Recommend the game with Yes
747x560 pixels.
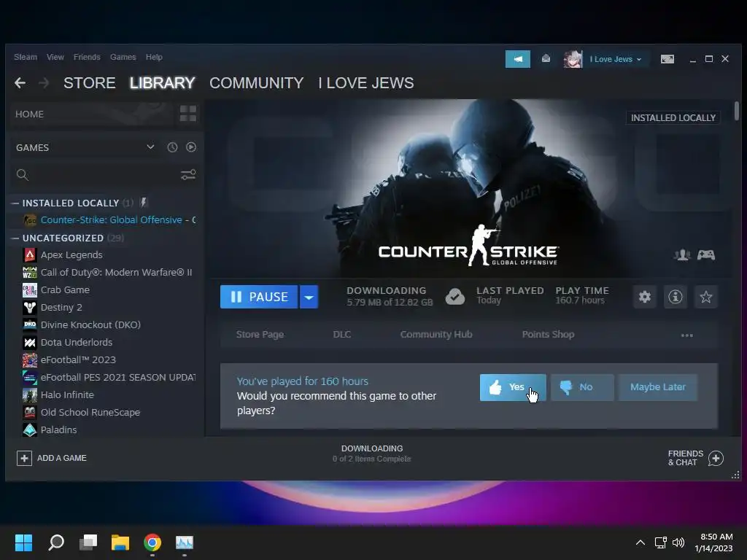[x=513, y=387]
